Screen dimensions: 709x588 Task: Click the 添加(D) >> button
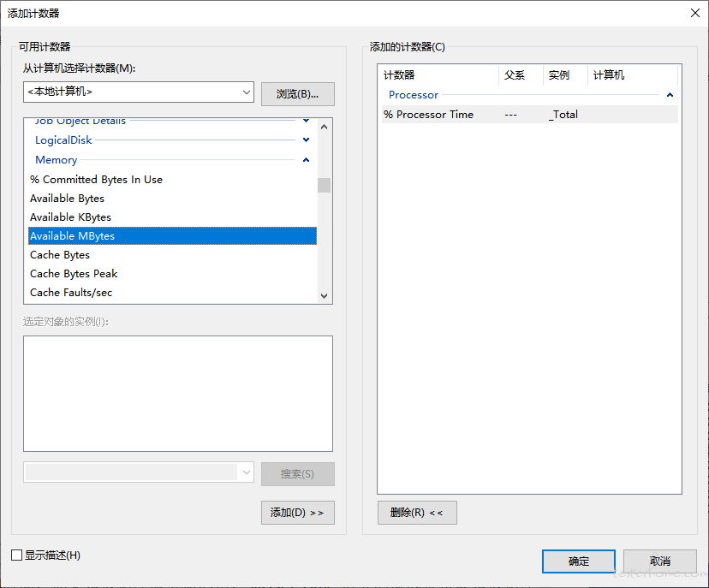click(297, 513)
